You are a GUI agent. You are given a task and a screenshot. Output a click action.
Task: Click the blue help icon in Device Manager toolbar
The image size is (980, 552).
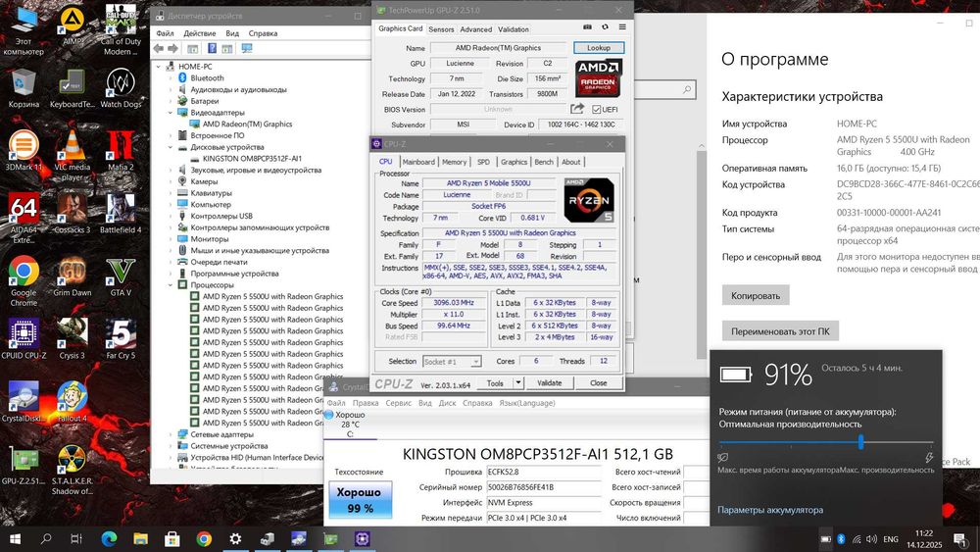(x=212, y=48)
